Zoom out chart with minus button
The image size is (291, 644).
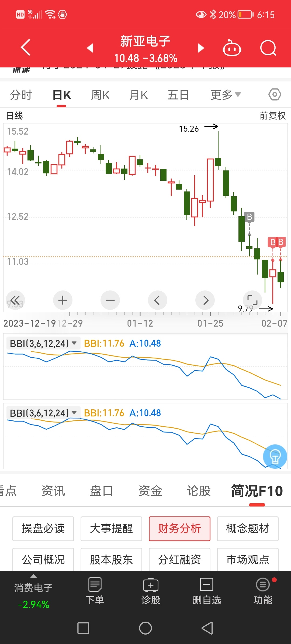pyautogui.click(x=110, y=300)
